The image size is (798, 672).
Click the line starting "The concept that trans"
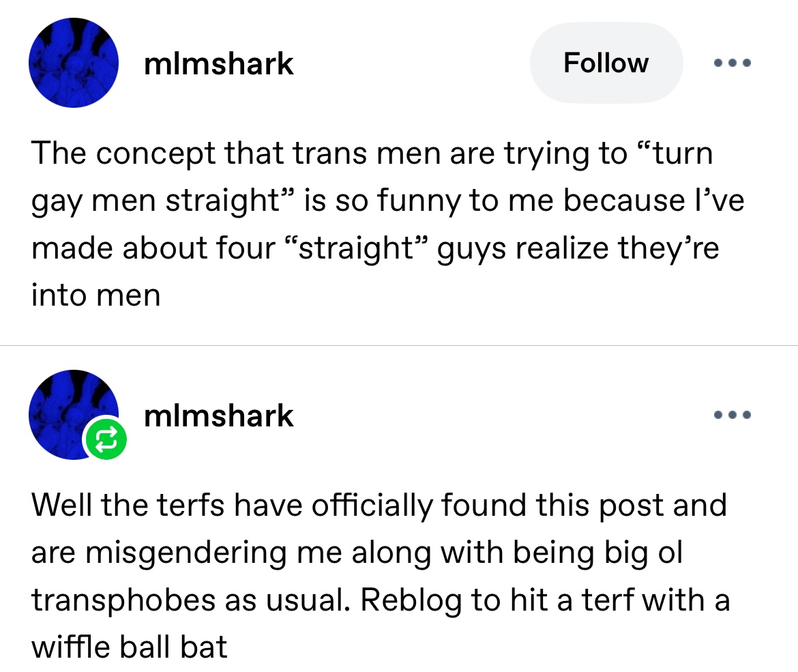[372, 154]
